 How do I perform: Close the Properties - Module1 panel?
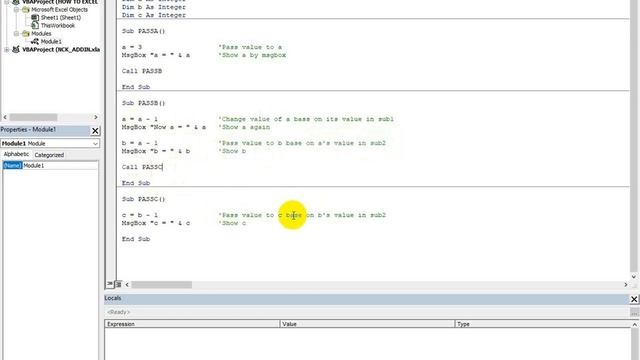95,131
